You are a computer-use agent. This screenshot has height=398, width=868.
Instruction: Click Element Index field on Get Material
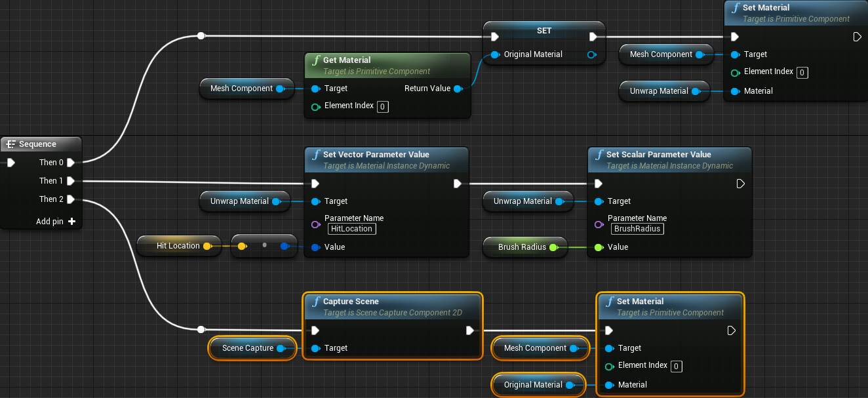coord(383,106)
